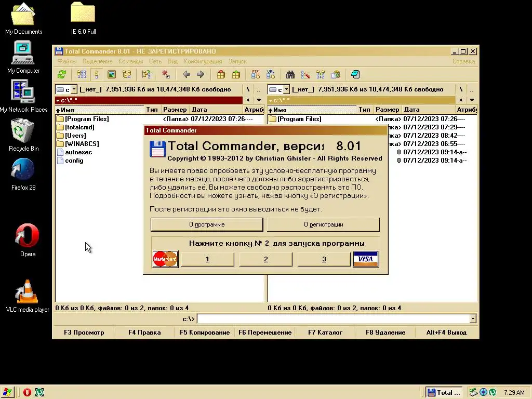Viewport: 532px width, 399px height.
Task: Click the number 3 button in dialog
Action: point(324,260)
